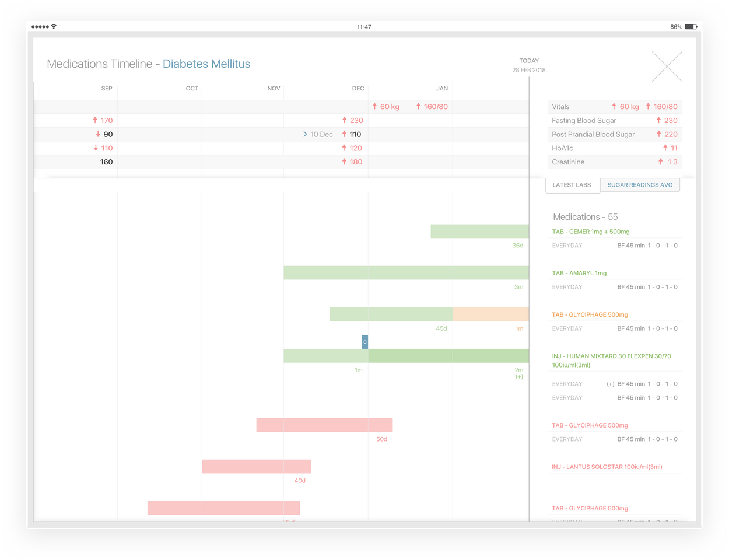The height and width of the screenshot is (560, 729).
Task: Select the red 40d Lantus timeline bar
Action: coord(256,466)
